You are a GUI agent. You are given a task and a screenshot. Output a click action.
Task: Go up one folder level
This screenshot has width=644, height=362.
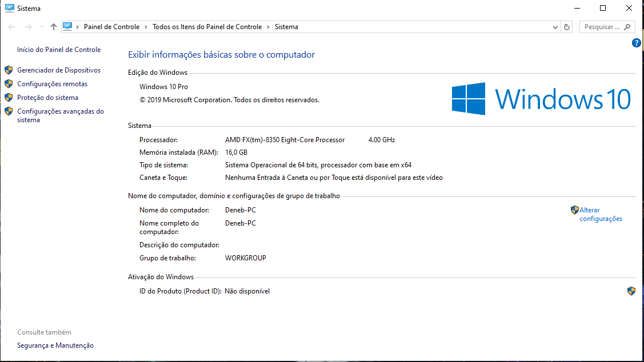click(x=54, y=27)
